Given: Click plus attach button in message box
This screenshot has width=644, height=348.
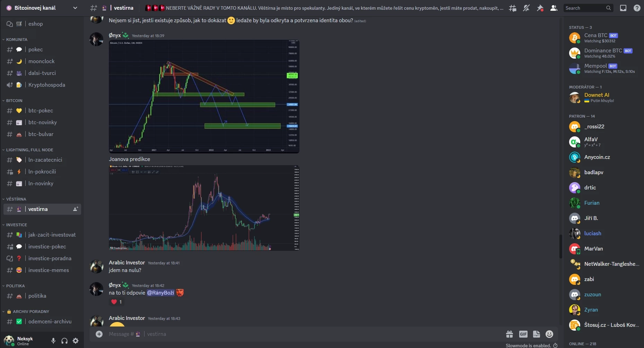Looking at the screenshot, I should (x=99, y=334).
